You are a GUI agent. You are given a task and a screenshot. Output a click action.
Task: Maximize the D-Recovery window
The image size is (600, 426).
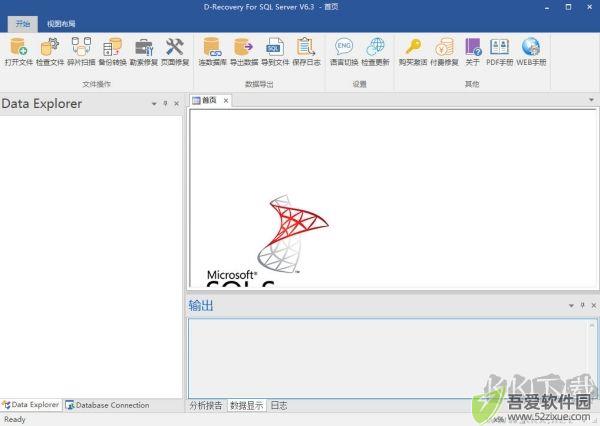pyautogui.click(x=569, y=7)
